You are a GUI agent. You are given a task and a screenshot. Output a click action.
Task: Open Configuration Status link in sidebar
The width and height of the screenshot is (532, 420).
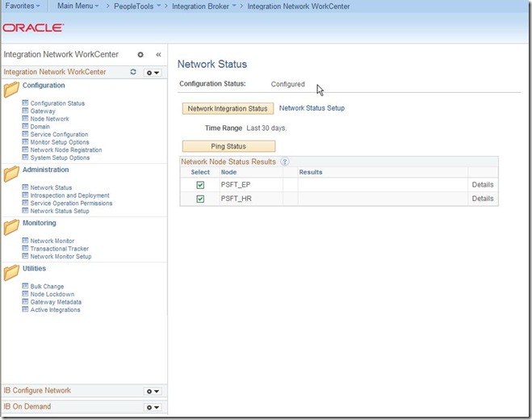click(57, 103)
